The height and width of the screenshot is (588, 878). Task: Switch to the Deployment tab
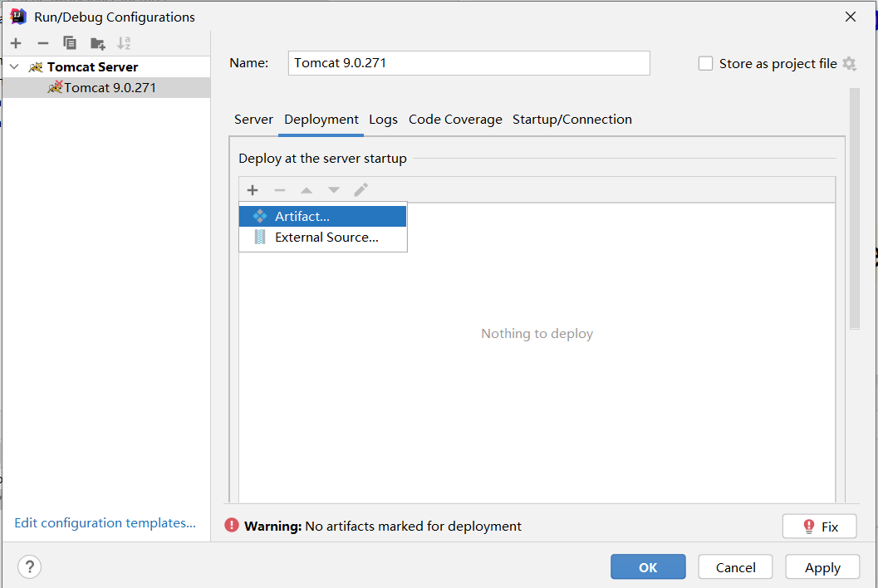pyautogui.click(x=321, y=120)
